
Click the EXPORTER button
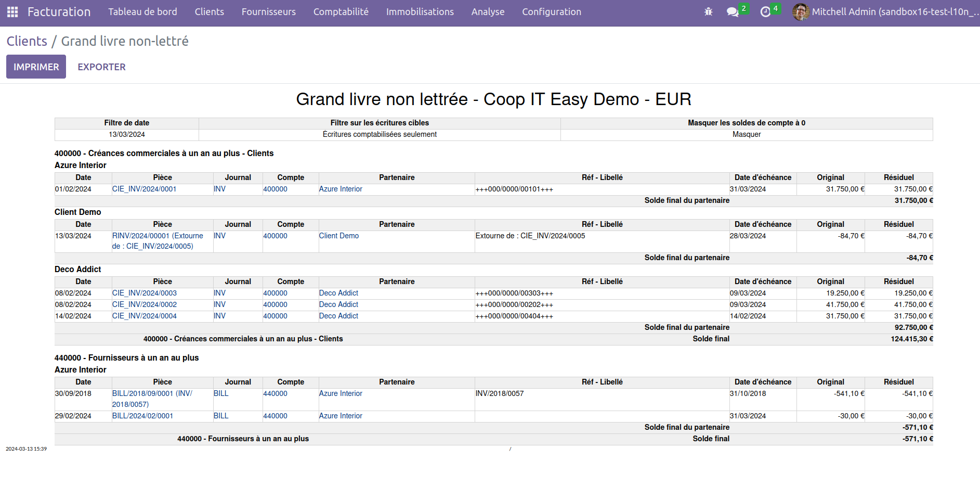pyautogui.click(x=101, y=67)
